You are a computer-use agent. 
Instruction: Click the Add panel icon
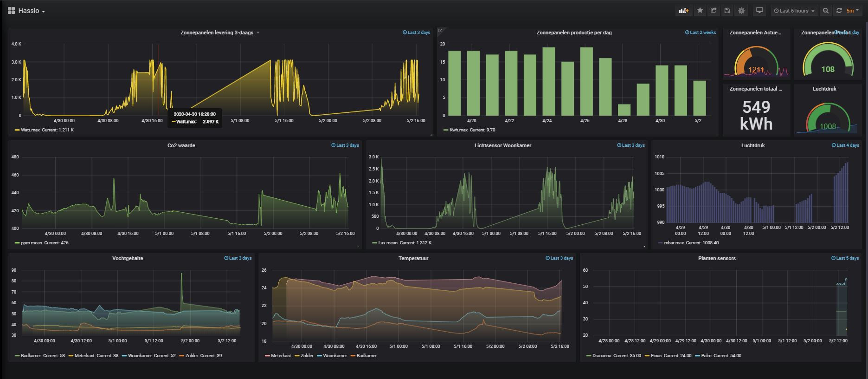683,11
